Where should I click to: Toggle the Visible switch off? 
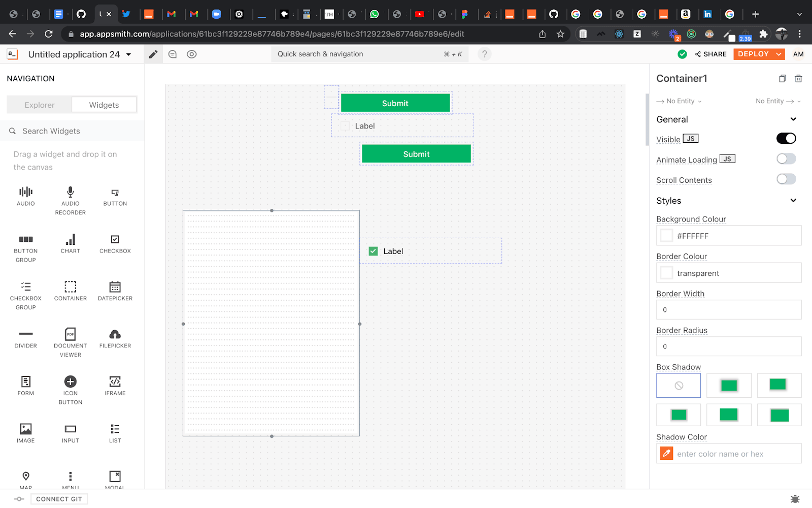[786, 139]
